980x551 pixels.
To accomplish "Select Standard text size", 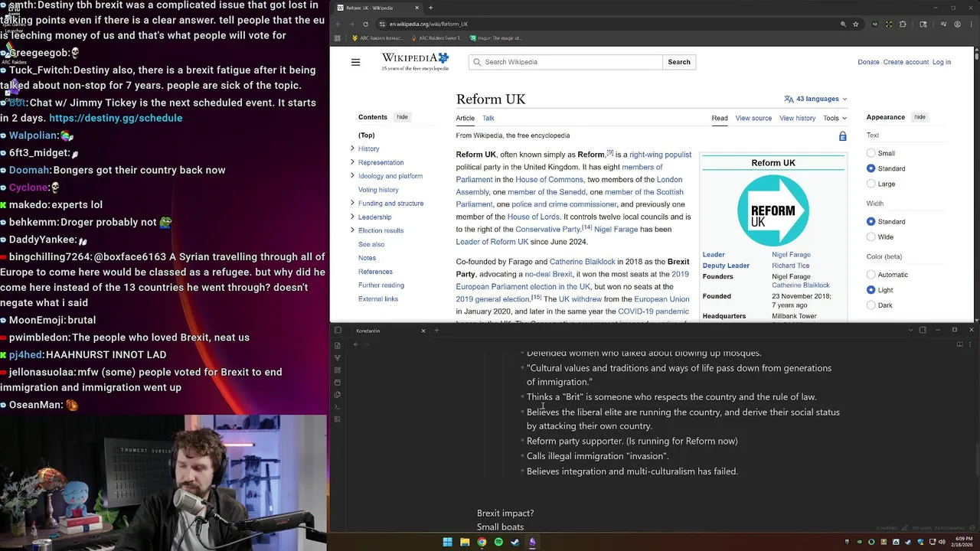I will [871, 168].
